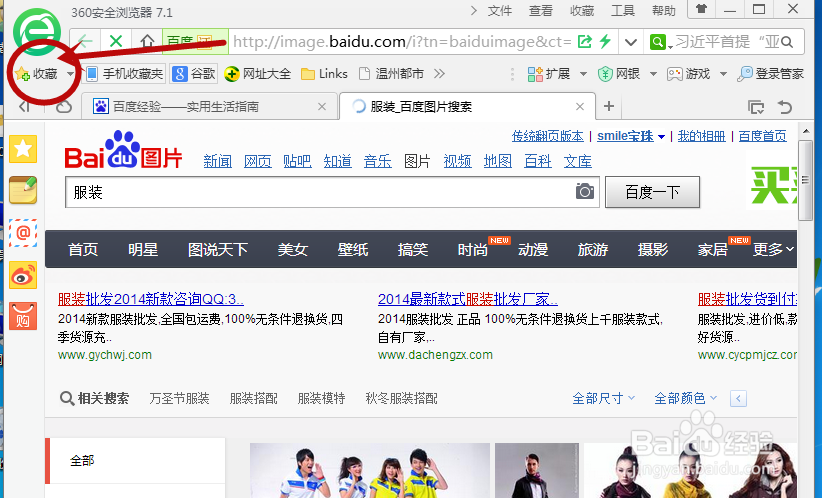Open the sidebar notepad icon
The height and width of the screenshot is (498, 822).
click(x=23, y=190)
